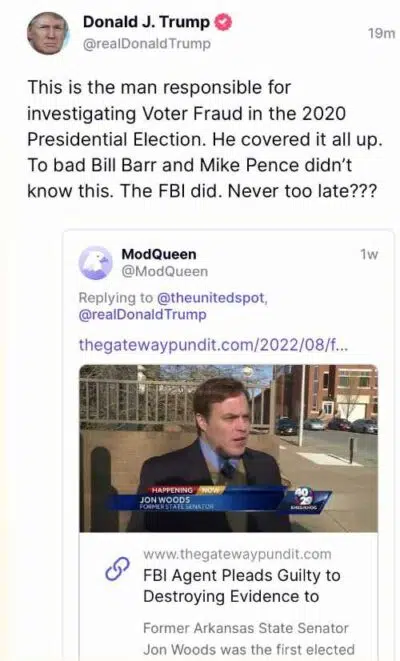Open the 19m post timestamp

click(381, 33)
